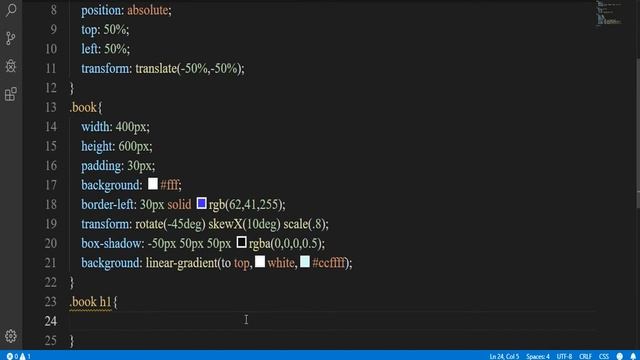Click the notifications bell in status bar
The image size is (640, 360).
(633, 356)
